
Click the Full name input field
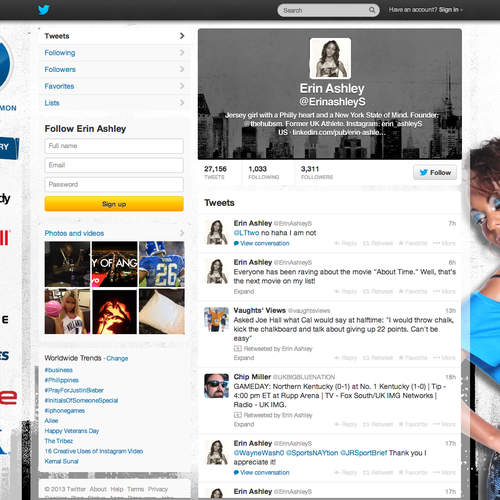click(114, 146)
